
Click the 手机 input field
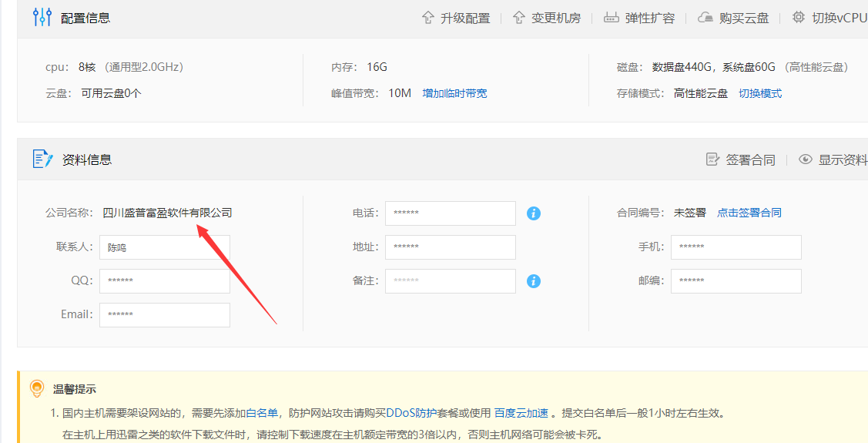click(736, 247)
